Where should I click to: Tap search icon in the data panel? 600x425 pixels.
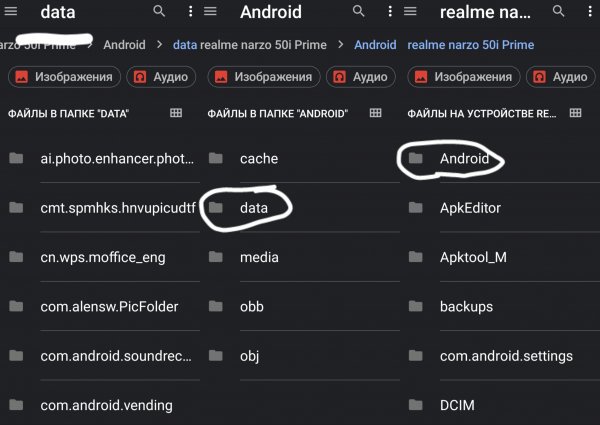pos(159,11)
